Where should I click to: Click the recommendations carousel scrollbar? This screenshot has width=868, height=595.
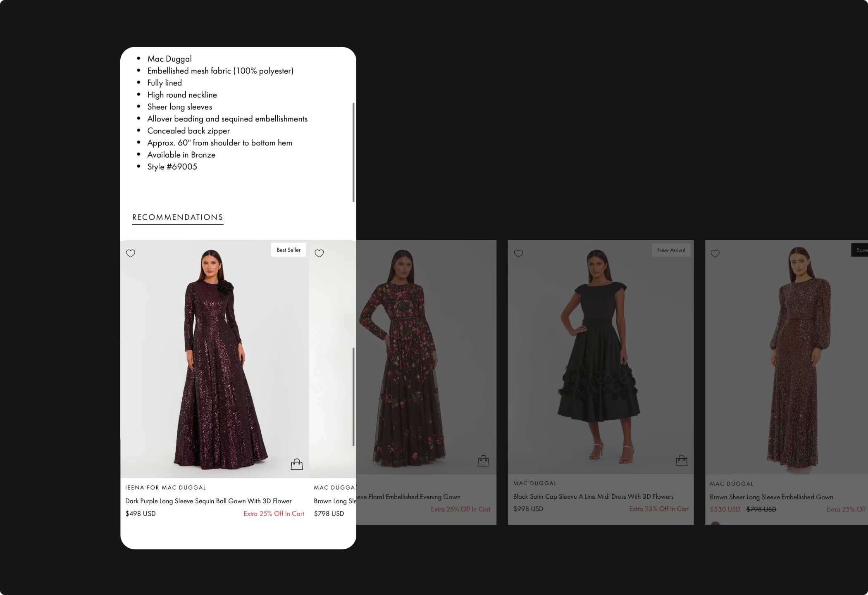[353, 397]
